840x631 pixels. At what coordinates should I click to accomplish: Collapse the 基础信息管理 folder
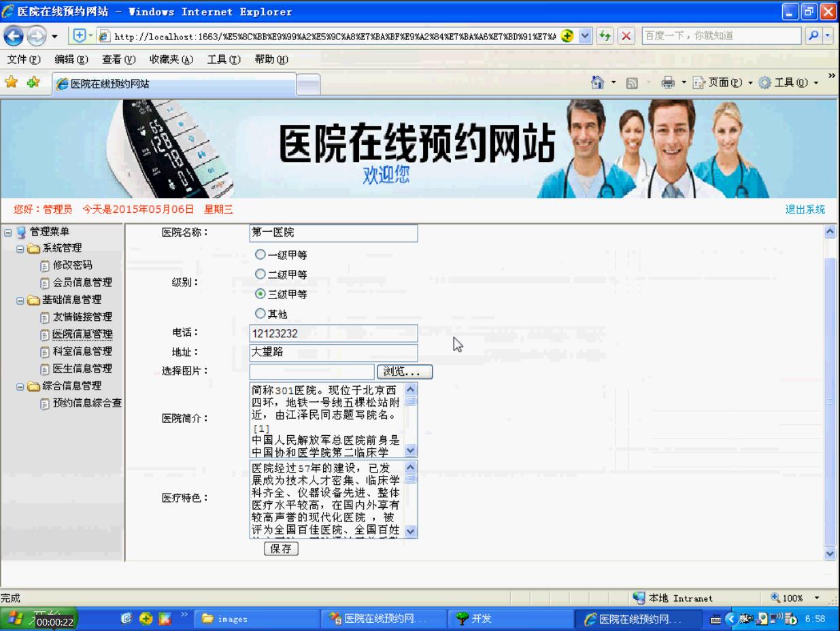tap(20, 300)
